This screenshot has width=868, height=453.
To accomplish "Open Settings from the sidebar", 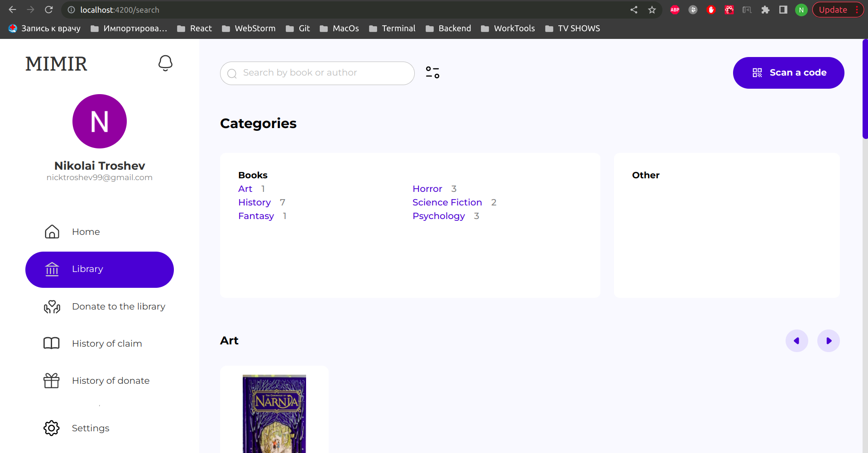I will (x=90, y=428).
